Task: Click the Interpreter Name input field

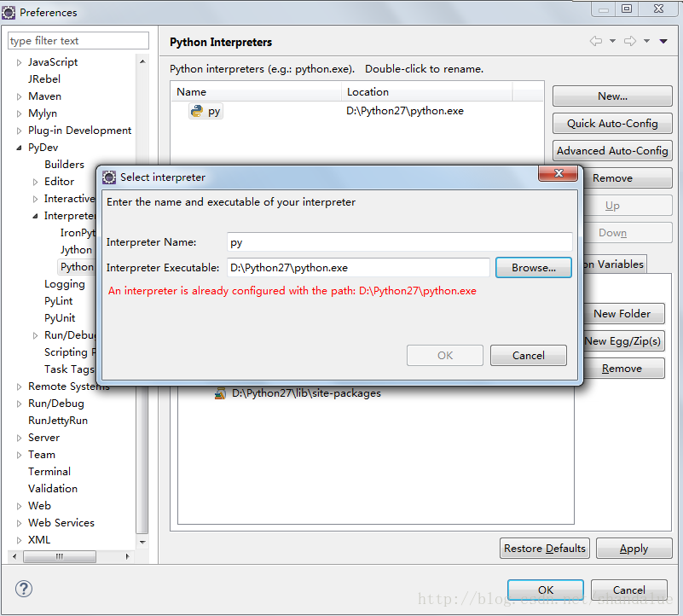Action: point(399,242)
